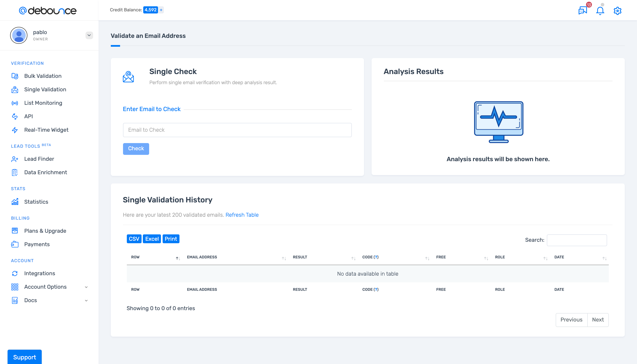The image size is (637, 364).
Task: Export history using the CSV button
Action: [134, 239]
